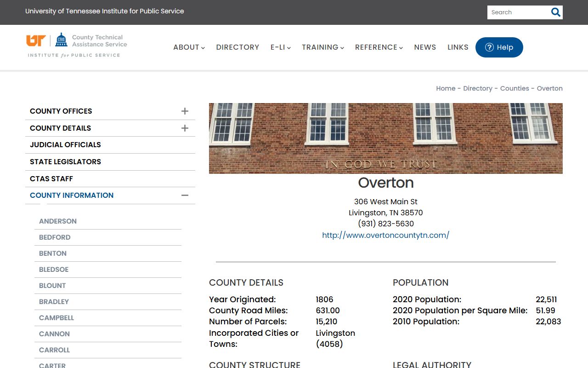Expand COUNTY OFFICES with plus icon
588x368 pixels.
click(185, 111)
